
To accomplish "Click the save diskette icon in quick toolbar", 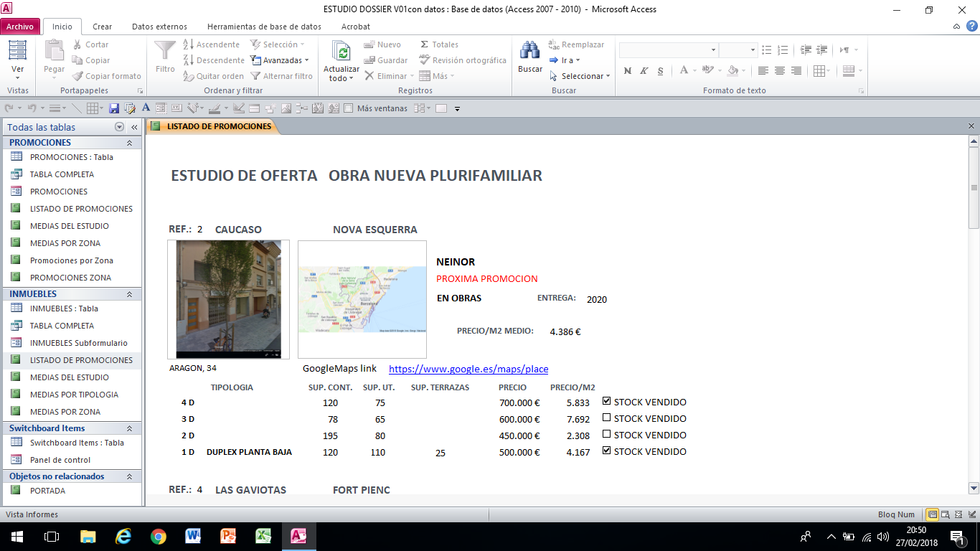I will tap(113, 108).
